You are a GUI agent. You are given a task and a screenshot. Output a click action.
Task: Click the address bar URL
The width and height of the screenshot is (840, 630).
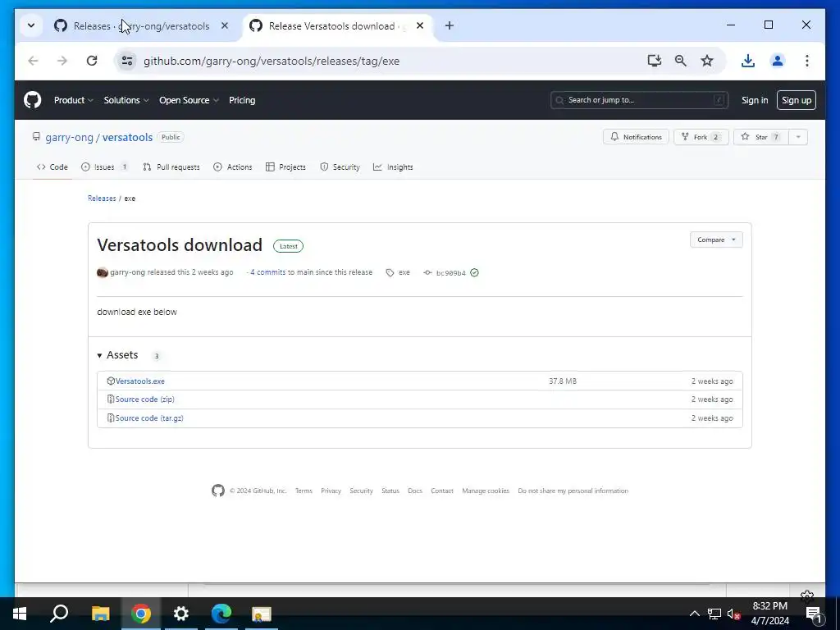(x=272, y=61)
